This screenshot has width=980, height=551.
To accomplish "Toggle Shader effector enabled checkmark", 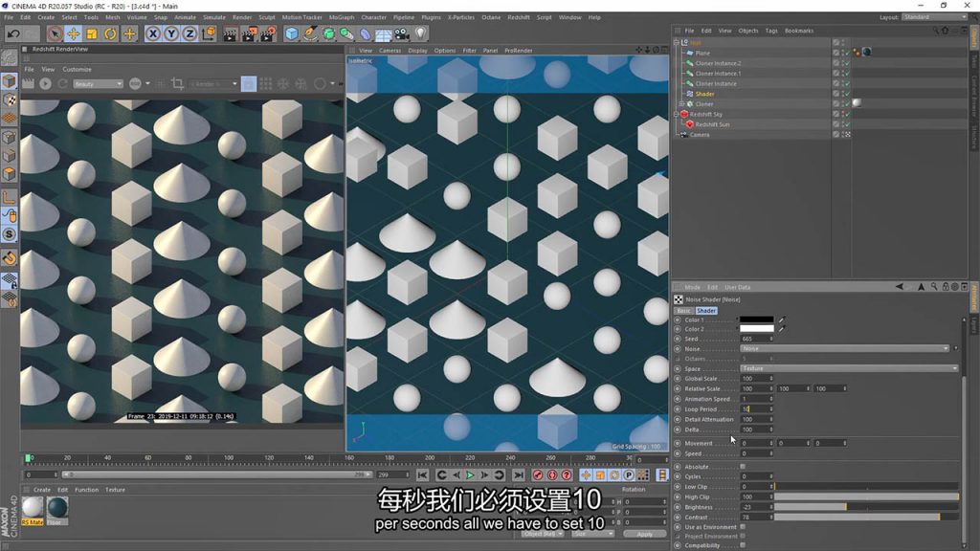I will [x=847, y=94].
